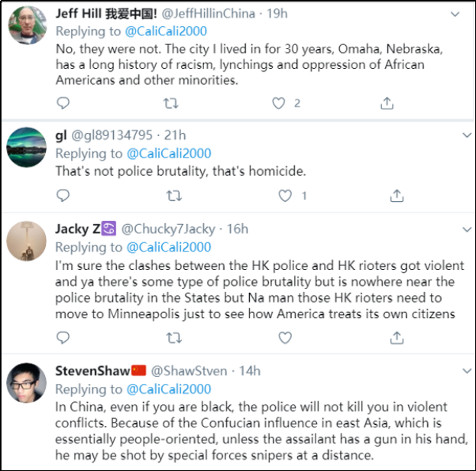The height and width of the screenshot is (471, 476).
Task: Open the dropdown on StevenShaw's tweet
Action: (x=466, y=370)
